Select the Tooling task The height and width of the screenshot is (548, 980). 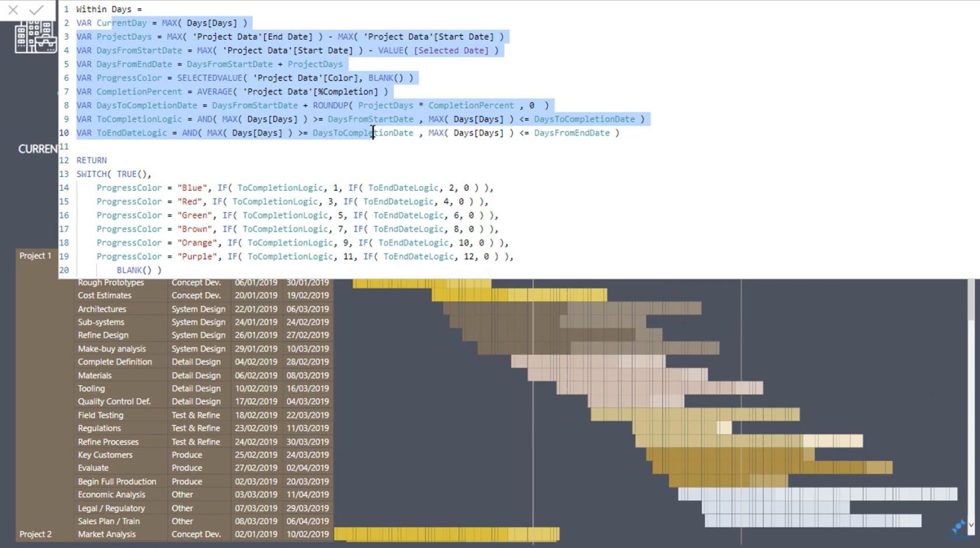pos(91,389)
